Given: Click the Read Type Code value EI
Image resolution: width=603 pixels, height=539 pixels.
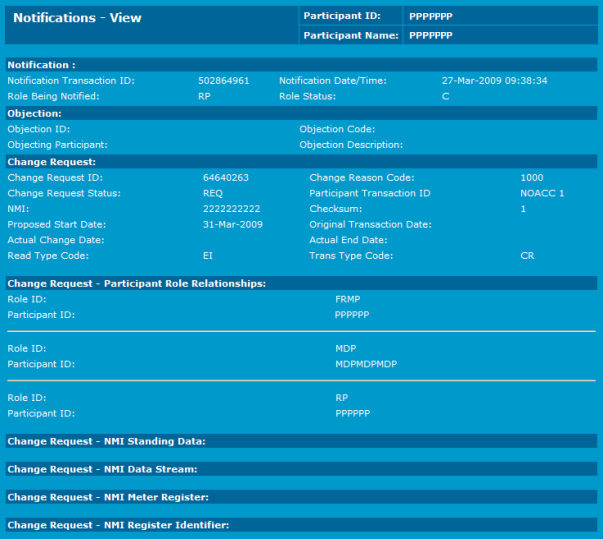Looking at the screenshot, I should point(207,257).
